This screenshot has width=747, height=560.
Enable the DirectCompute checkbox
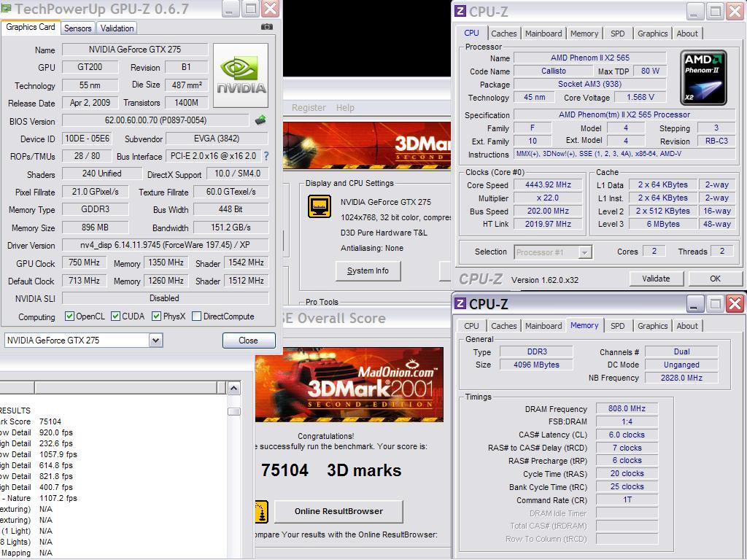click(x=196, y=316)
